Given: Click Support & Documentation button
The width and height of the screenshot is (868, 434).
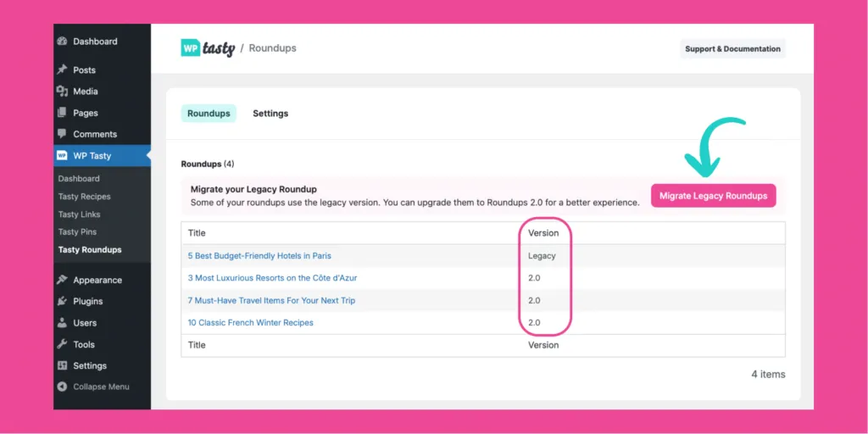Looking at the screenshot, I should [x=733, y=48].
